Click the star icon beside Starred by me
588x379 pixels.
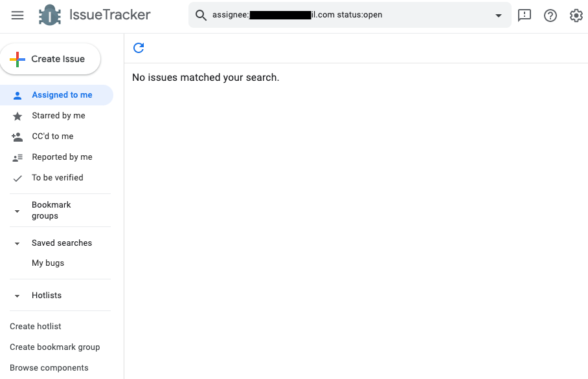tap(17, 116)
